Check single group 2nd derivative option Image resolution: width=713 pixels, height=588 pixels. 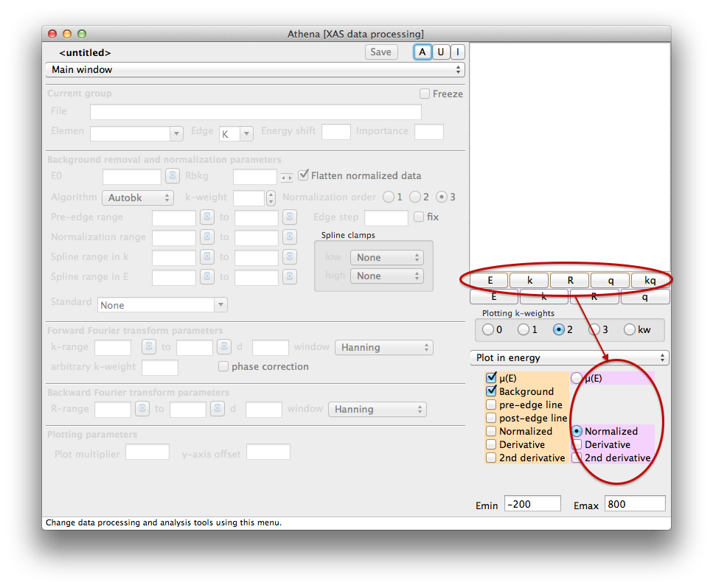click(491, 458)
